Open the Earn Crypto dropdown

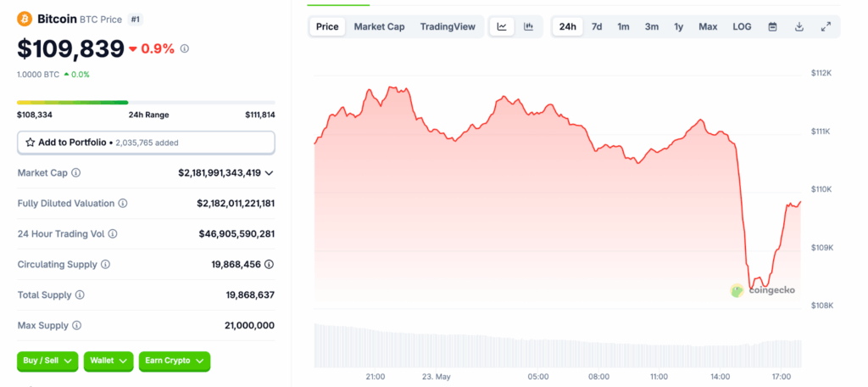[175, 361]
